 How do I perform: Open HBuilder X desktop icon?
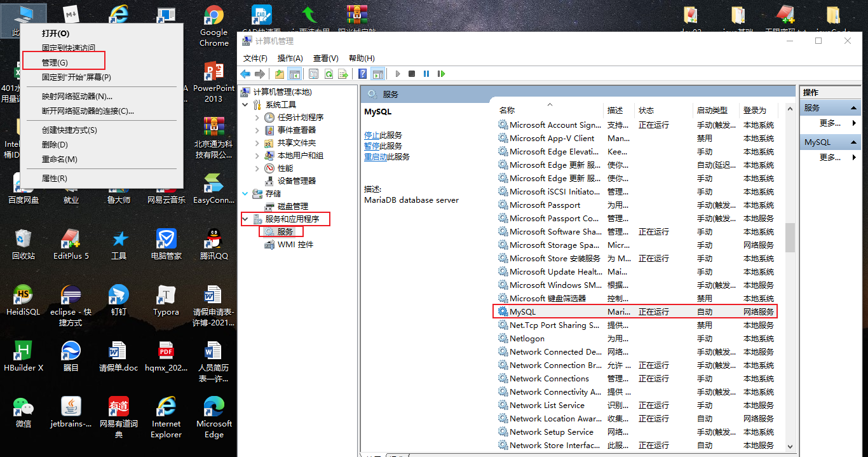24,356
